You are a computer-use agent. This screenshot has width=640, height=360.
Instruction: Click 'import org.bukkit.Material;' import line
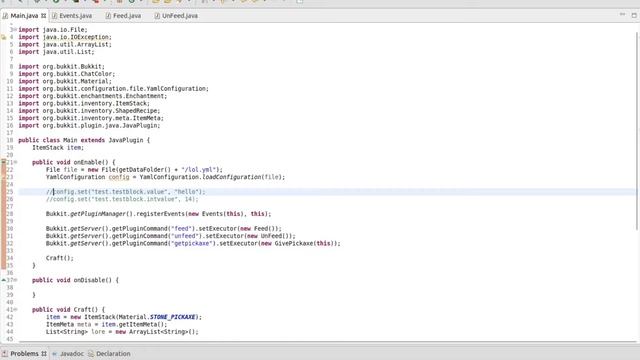(65, 81)
